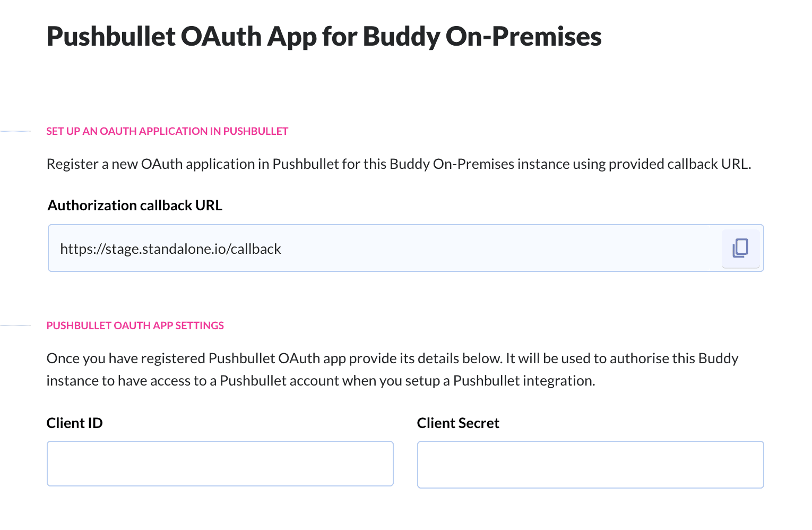The image size is (812, 530).
Task: Click "Buddy On-Premises" in the main page title
Action: (482, 37)
